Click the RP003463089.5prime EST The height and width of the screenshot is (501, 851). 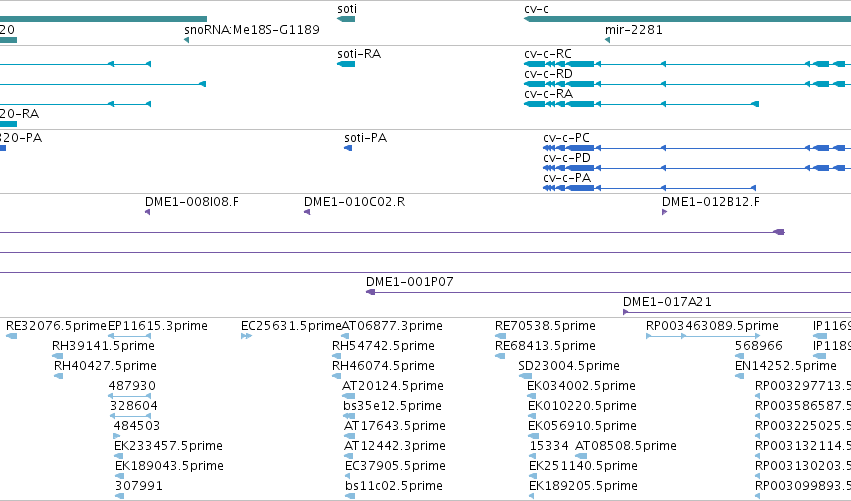[703, 337]
